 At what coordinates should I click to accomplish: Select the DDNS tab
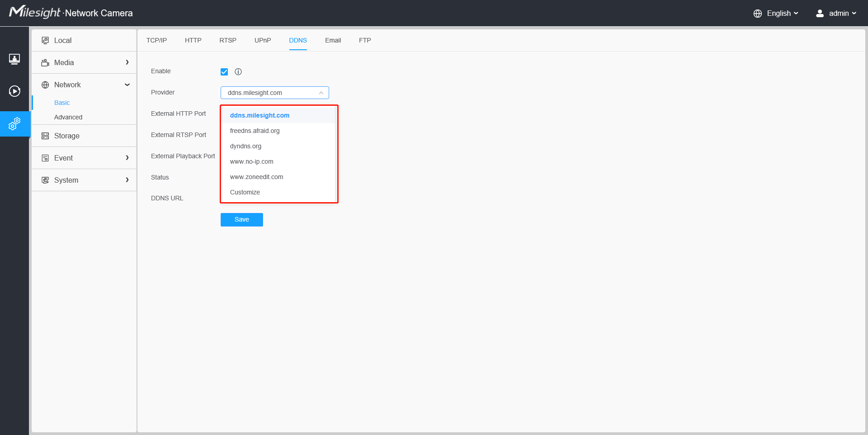(298, 40)
